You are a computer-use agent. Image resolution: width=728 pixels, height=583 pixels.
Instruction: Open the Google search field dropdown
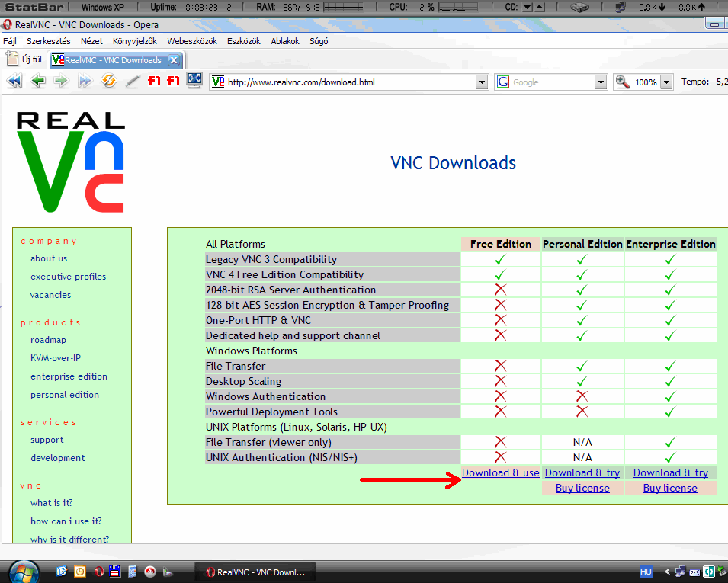601,82
